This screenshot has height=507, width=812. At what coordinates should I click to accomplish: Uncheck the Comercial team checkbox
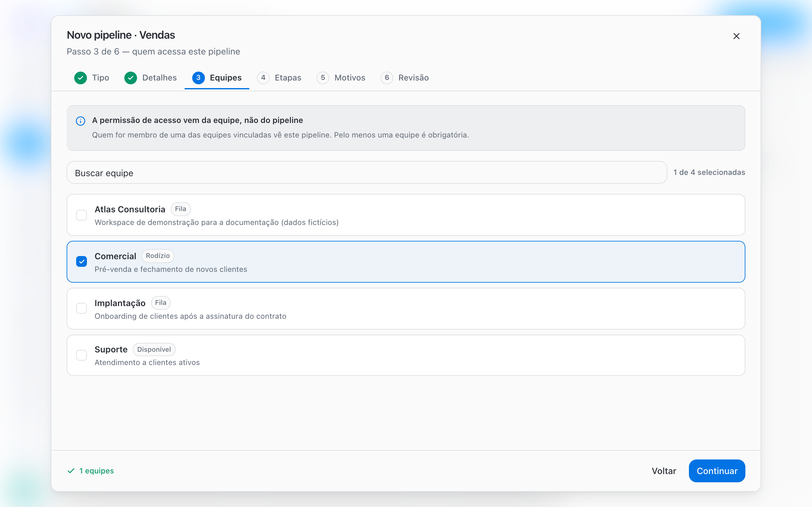[82, 261]
